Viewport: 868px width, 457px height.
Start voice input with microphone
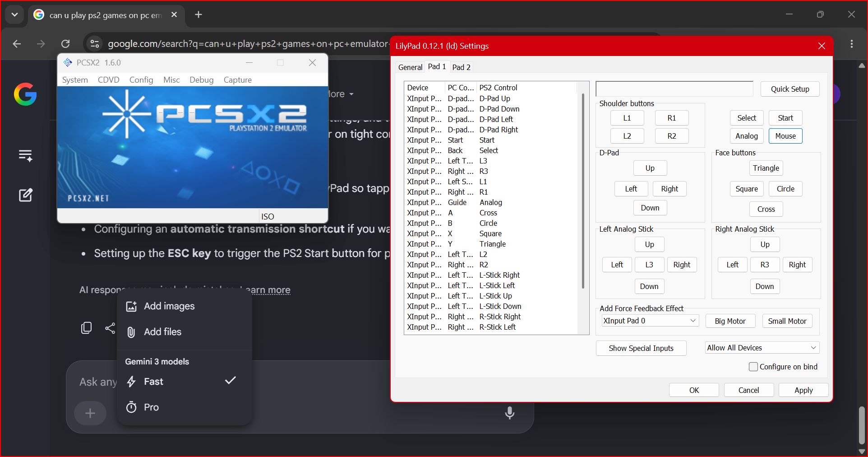click(510, 413)
